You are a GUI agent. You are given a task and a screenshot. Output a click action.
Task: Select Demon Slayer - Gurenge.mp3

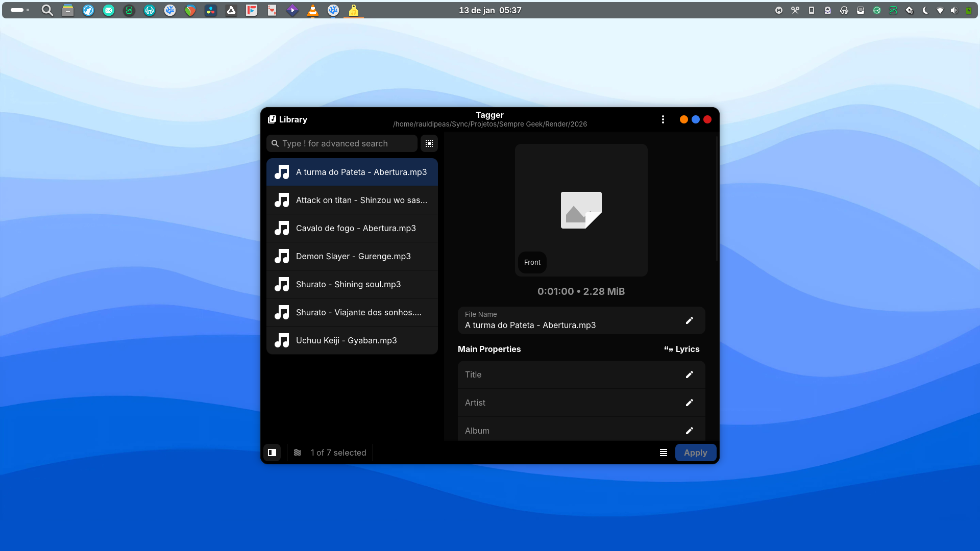click(352, 256)
